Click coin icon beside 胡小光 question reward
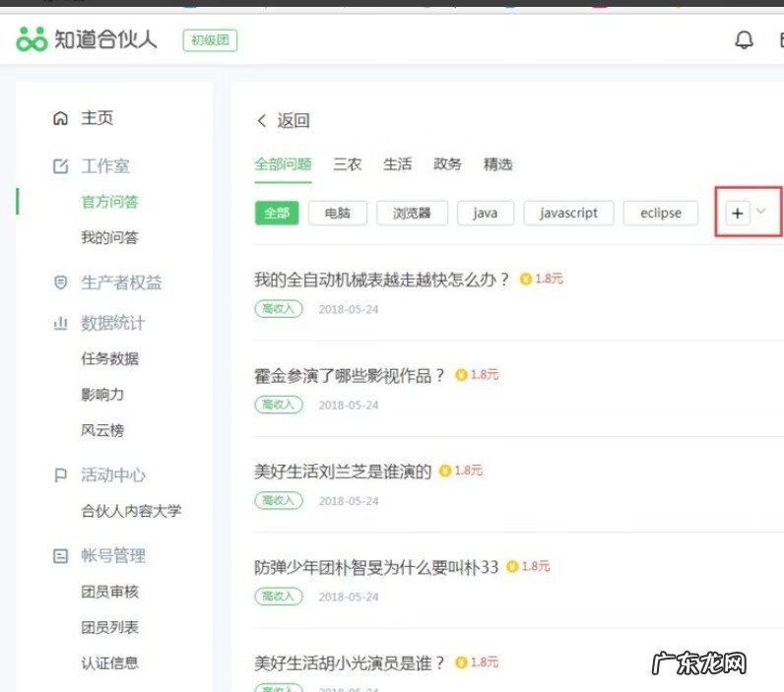 pos(461,662)
